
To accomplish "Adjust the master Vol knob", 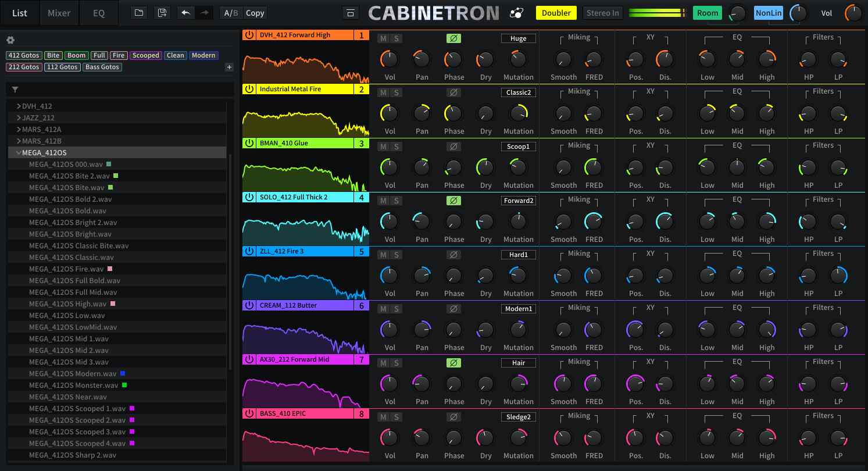I will click(852, 12).
